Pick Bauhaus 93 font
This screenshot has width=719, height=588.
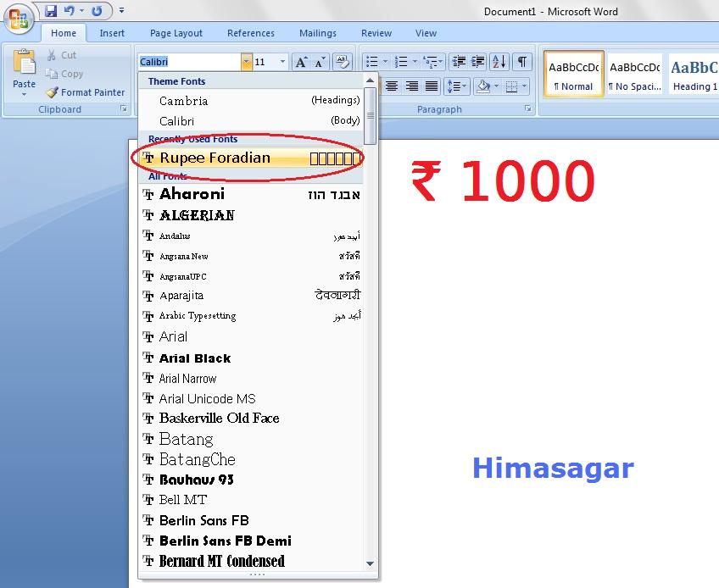pos(251,480)
